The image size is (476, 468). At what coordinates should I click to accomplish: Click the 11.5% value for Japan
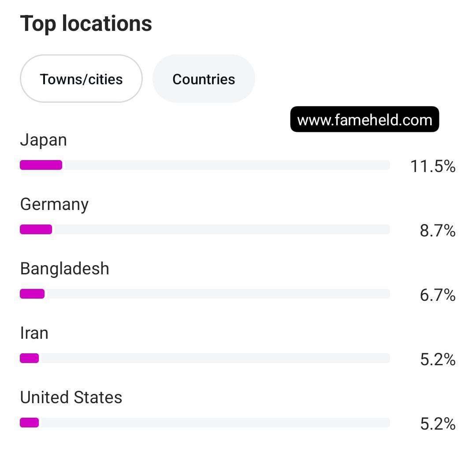432,166
